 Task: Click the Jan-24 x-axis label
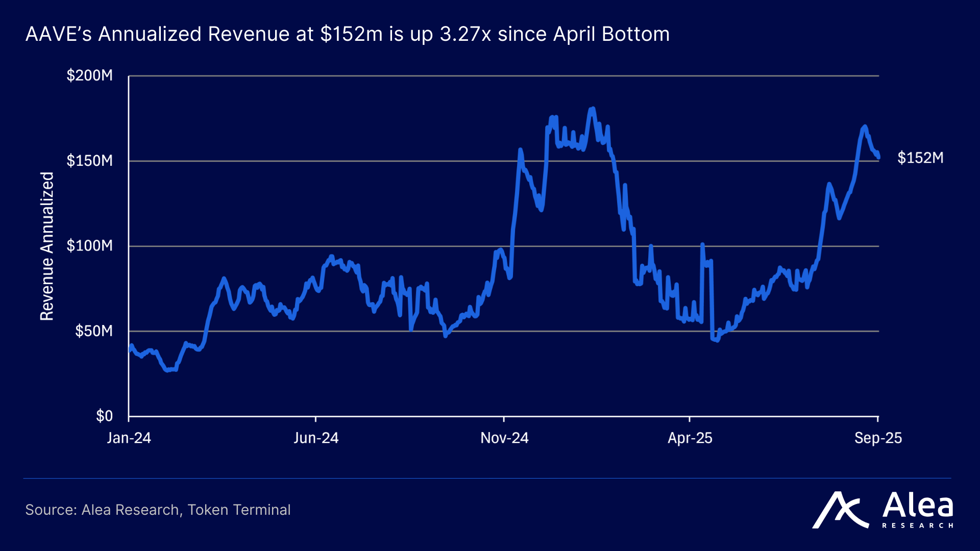click(x=129, y=438)
